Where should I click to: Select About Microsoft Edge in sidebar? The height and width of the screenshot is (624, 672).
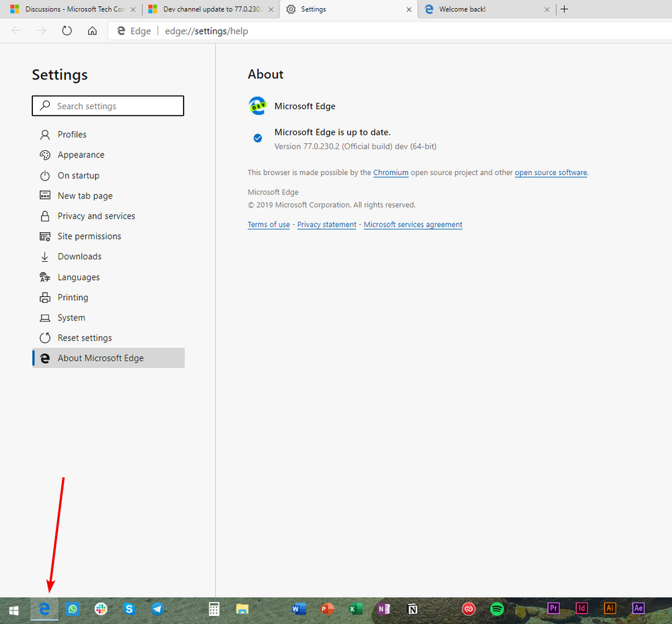pos(108,358)
